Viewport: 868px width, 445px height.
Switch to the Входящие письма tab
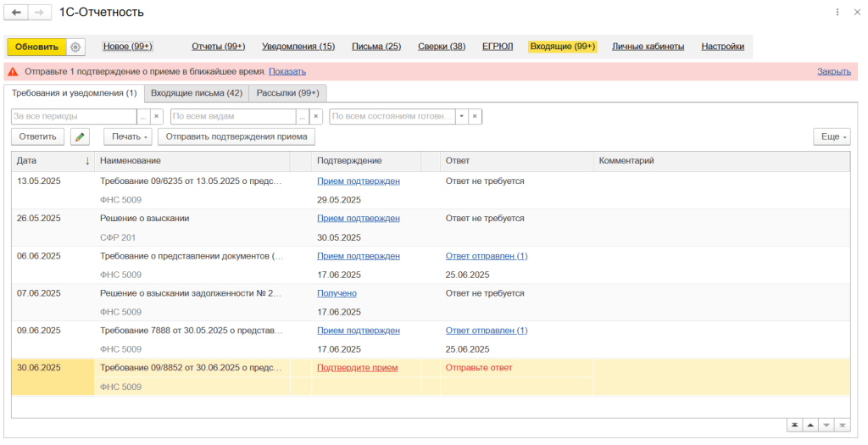[197, 92]
